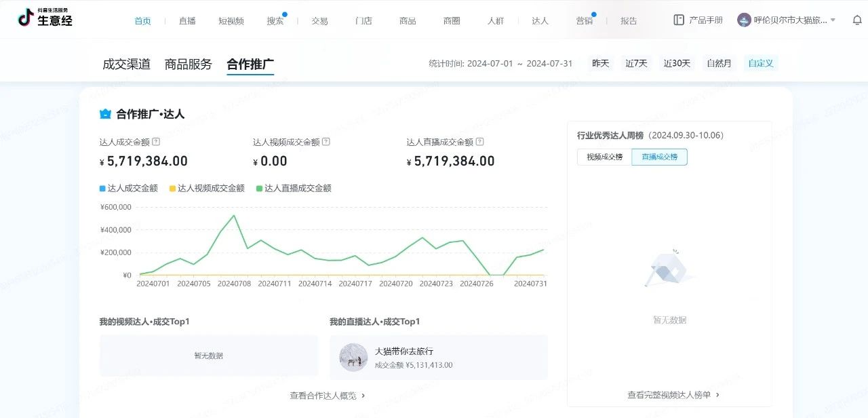
Task: Click the 产品手册 book icon
Action: (679, 20)
